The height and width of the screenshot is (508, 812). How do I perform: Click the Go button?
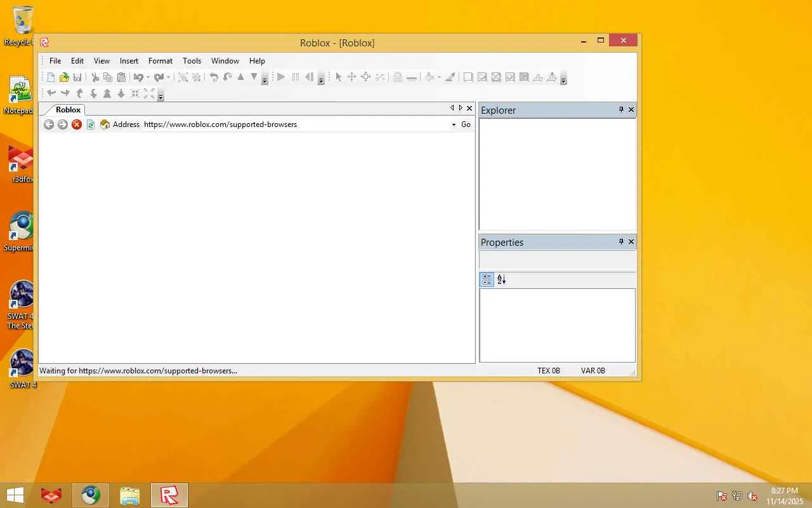pos(466,124)
